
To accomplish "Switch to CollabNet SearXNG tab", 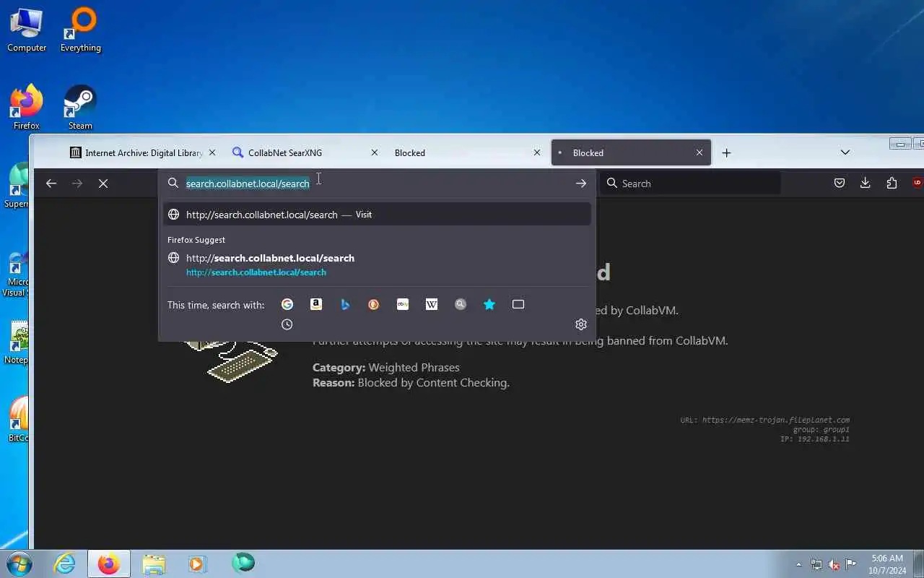I will (306, 152).
